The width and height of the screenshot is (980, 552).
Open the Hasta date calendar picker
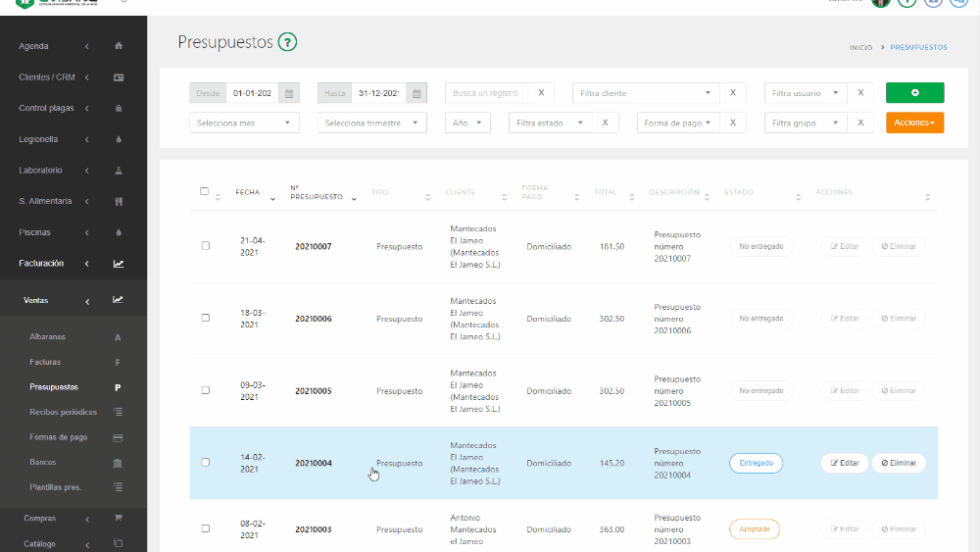tap(417, 93)
